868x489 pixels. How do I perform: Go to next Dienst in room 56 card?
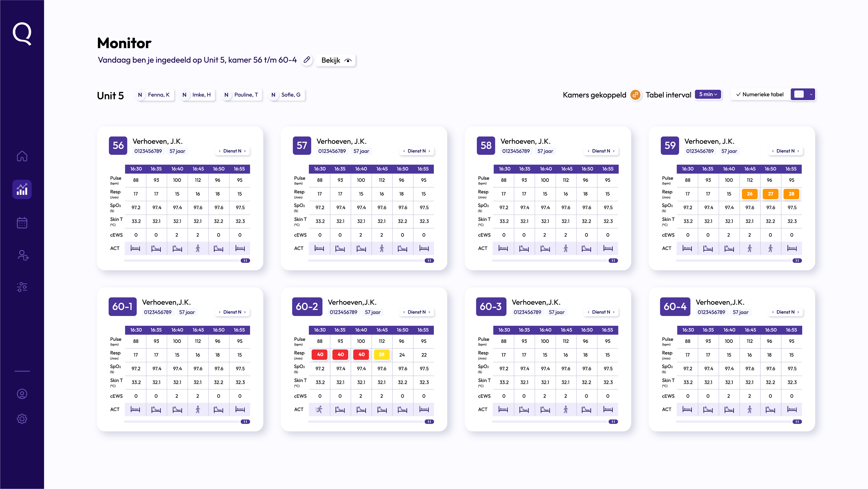[245, 151]
